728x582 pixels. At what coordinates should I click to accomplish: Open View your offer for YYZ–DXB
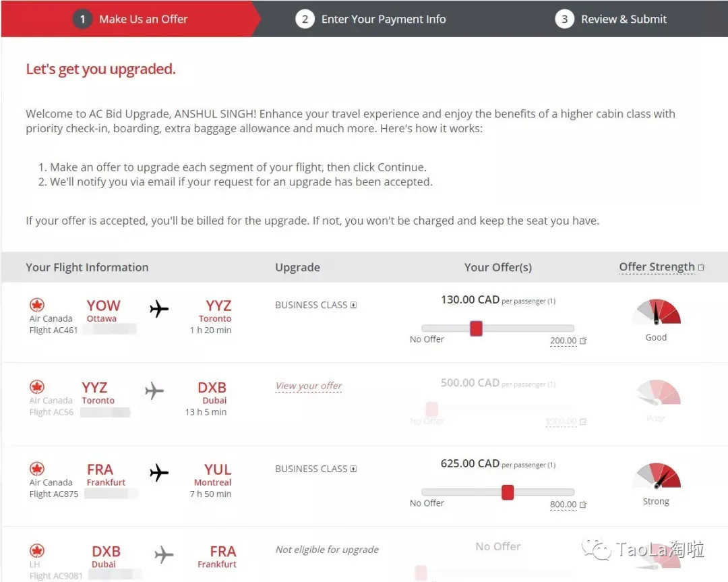pos(308,386)
